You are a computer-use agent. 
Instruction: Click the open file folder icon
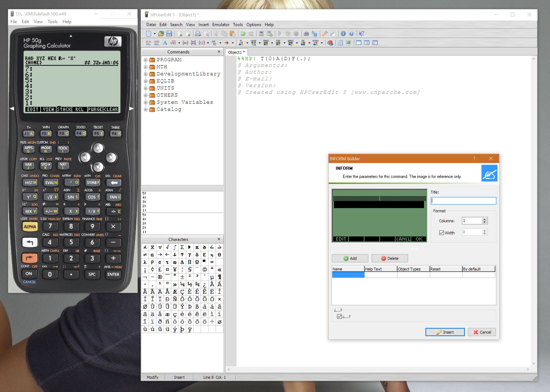coord(161,34)
